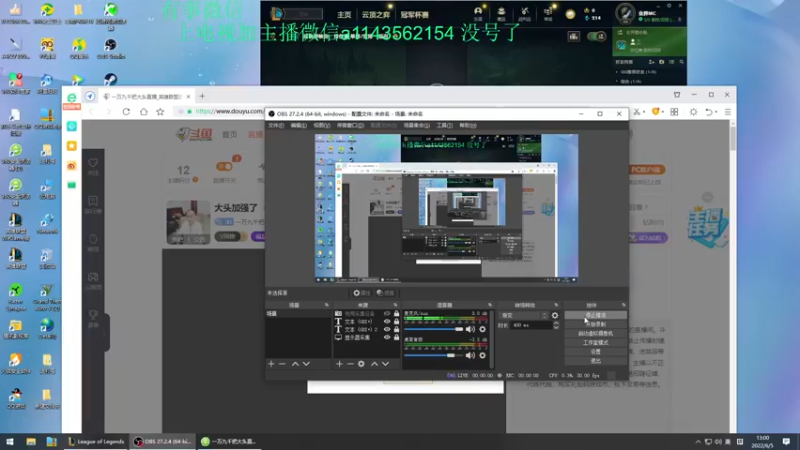Viewport: 800px width, 450px height.
Task: Flip the toggle switch in League client header
Action: tap(596, 36)
